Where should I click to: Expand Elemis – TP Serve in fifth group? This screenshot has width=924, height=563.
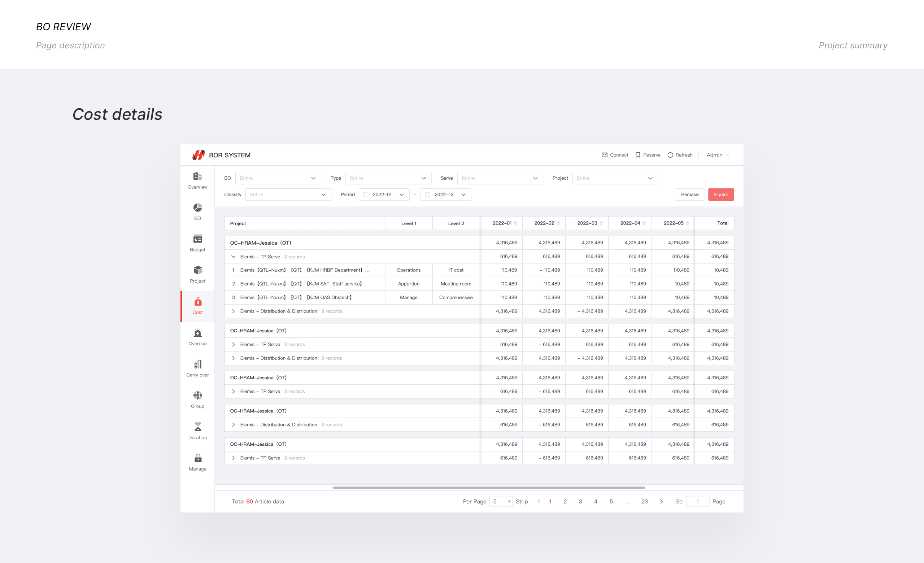coord(233,458)
